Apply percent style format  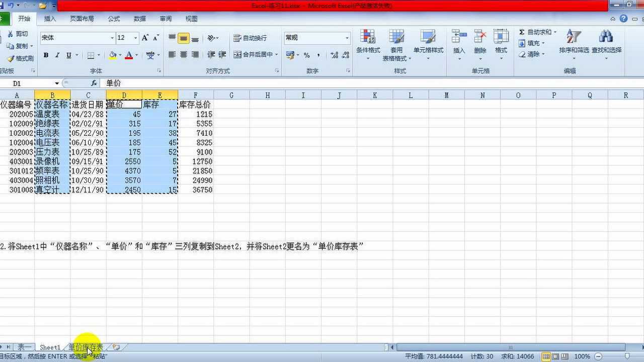pyautogui.click(x=307, y=55)
